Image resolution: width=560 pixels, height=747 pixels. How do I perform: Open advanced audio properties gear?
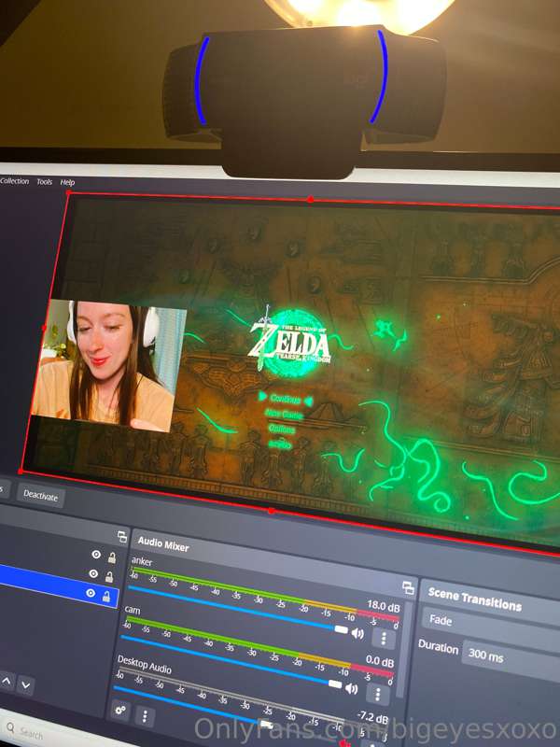click(x=120, y=711)
